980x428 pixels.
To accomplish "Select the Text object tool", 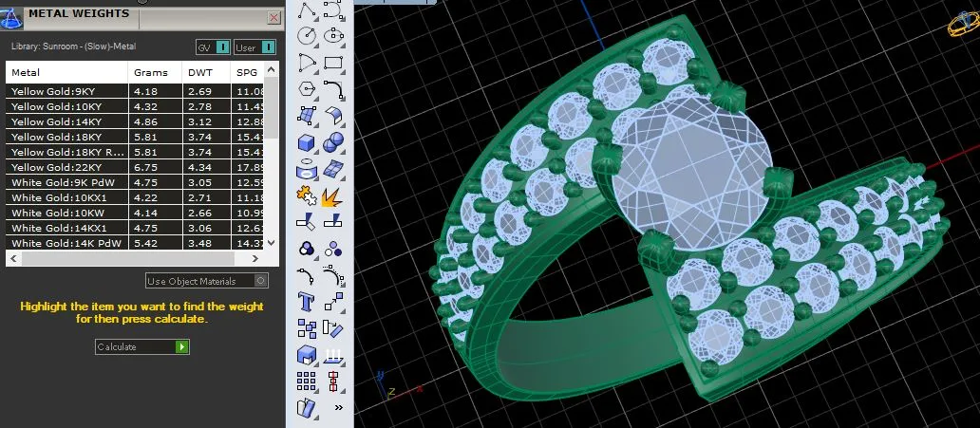I will coord(307,302).
